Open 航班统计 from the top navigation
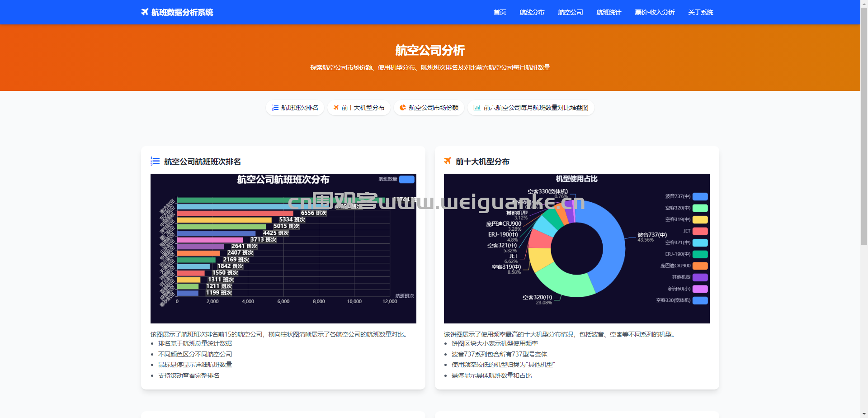 click(x=609, y=12)
